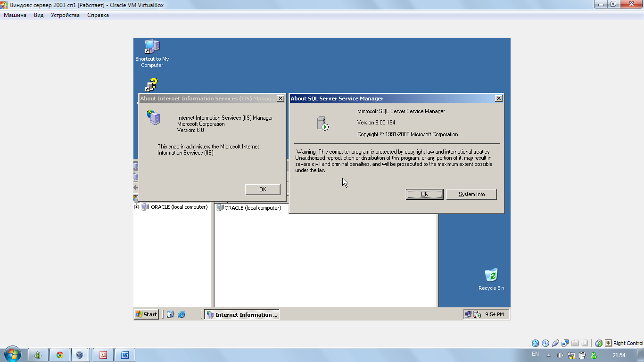Click the Recycle Bin desktop icon
Viewport: 644px width, 362px height.
(x=491, y=279)
